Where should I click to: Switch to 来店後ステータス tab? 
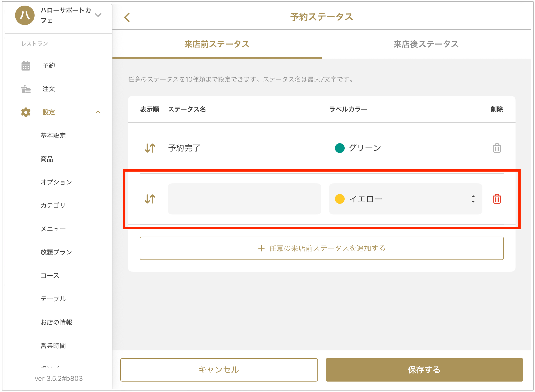(x=426, y=44)
